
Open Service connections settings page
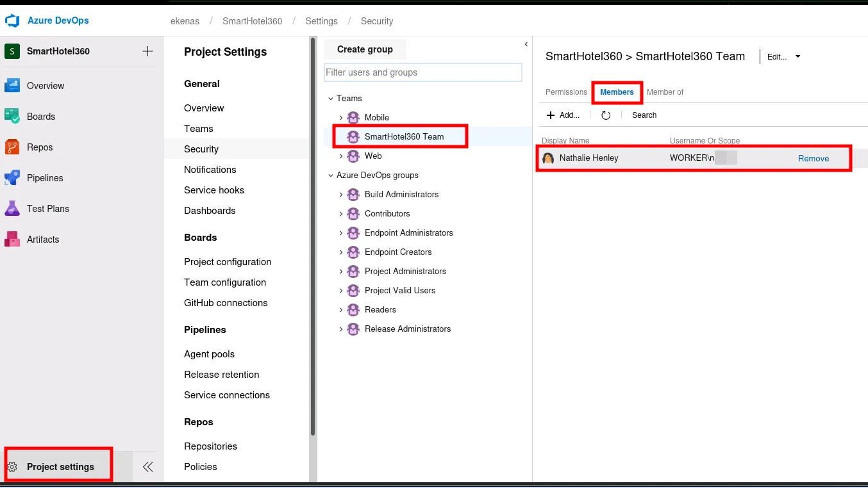point(227,395)
